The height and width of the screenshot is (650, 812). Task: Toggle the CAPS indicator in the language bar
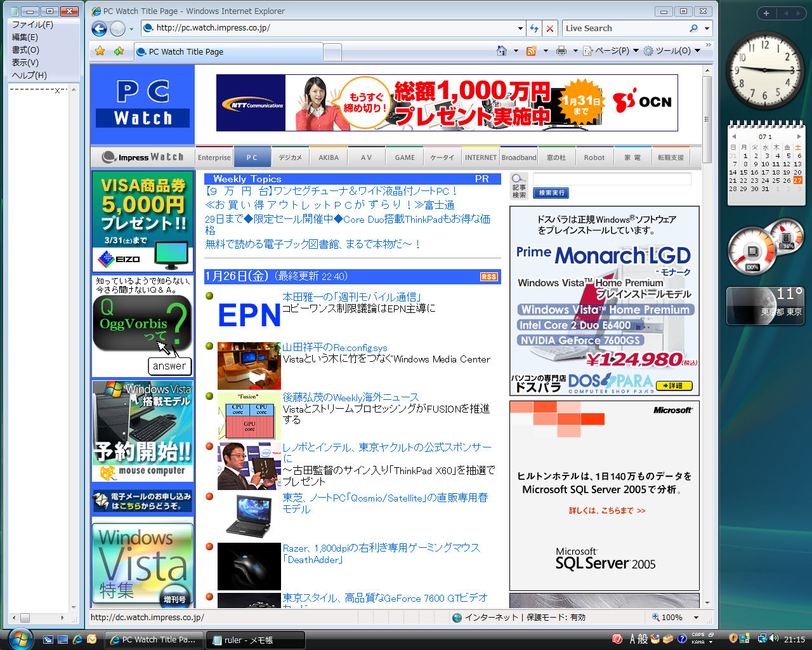click(698, 634)
